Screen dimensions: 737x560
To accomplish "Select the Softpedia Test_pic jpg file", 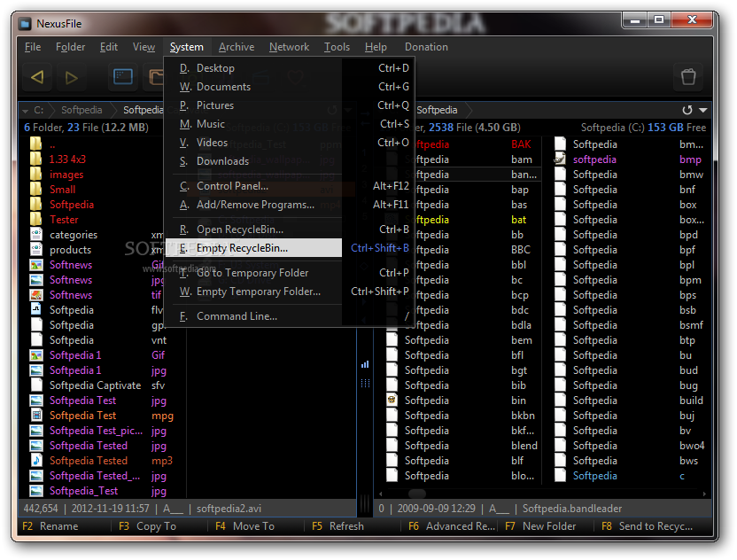I will (97, 431).
